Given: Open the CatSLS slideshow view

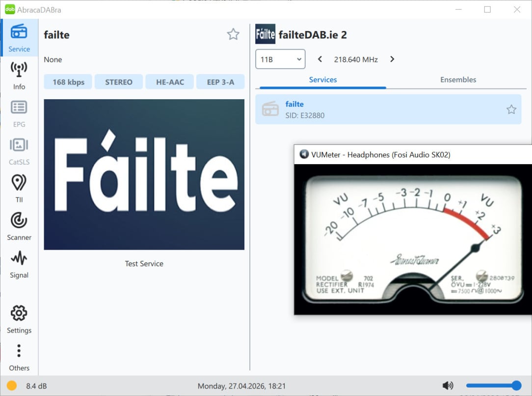Looking at the screenshot, I should pyautogui.click(x=19, y=151).
